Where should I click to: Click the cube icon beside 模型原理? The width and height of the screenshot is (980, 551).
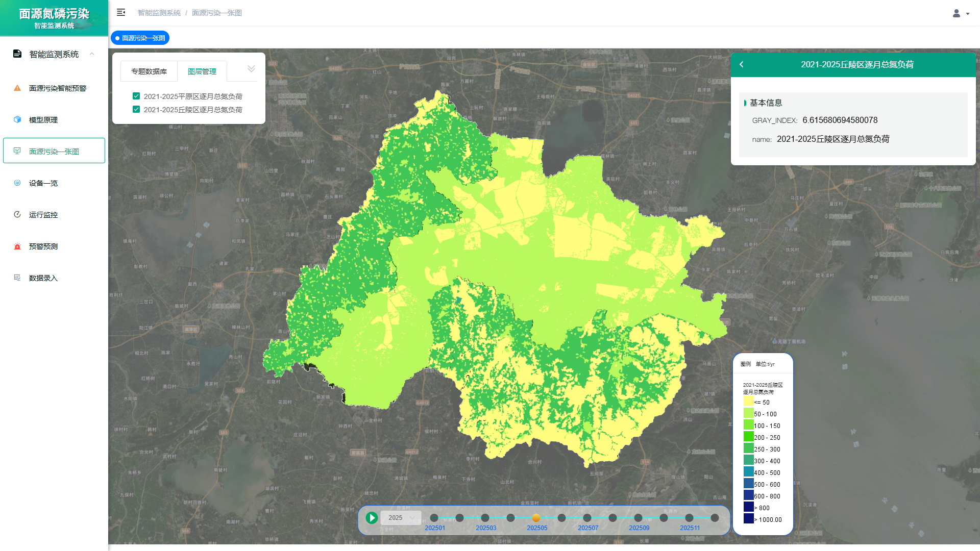[x=17, y=119]
